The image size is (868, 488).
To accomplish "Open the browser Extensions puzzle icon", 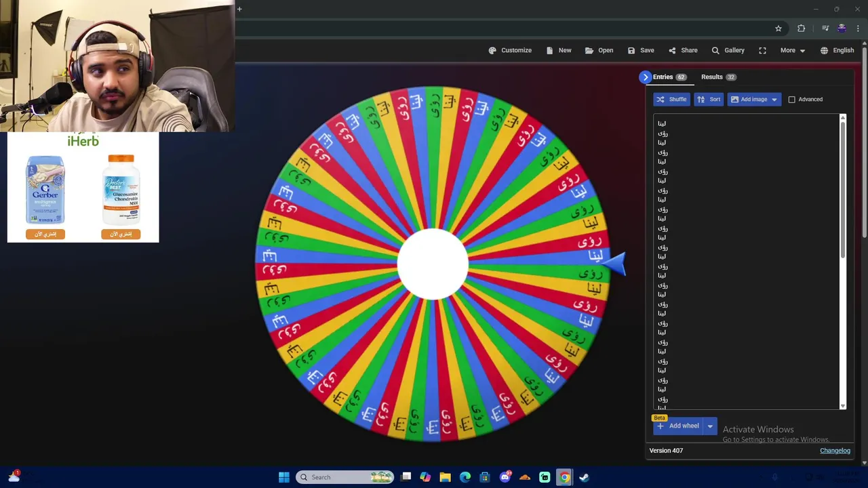I will (802, 28).
